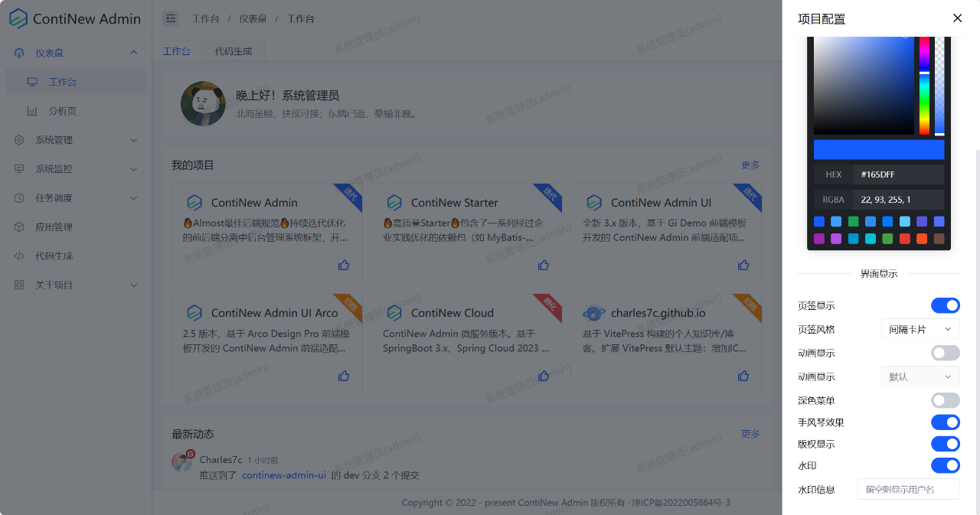Choose the orange preset color swatch
The width and height of the screenshot is (980, 515).
[922, 239]
